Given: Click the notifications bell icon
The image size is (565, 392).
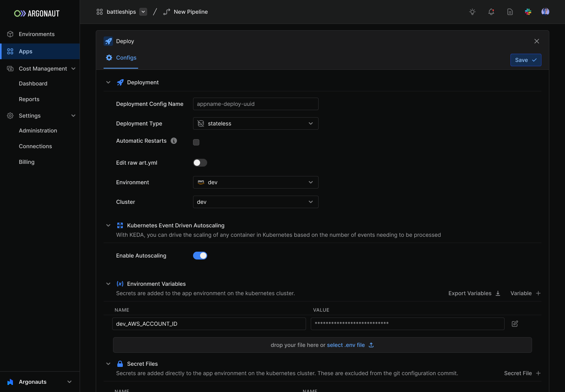Looking at the screenshot, I should coord(491,12).
